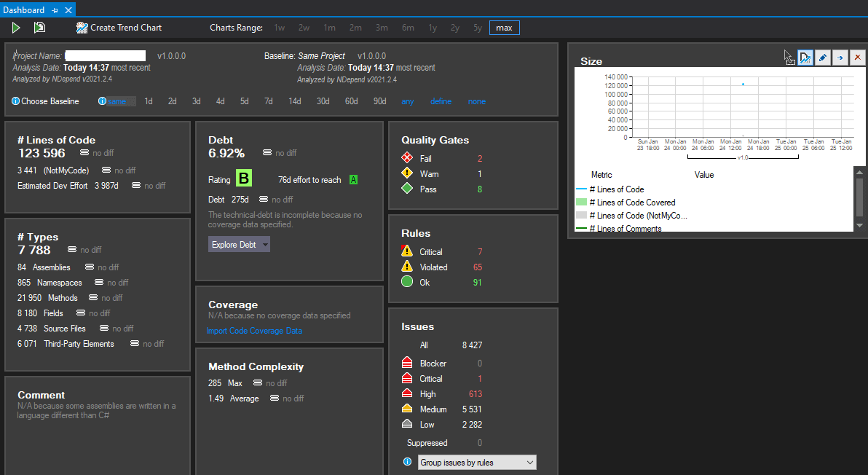This screenshot has height=475, width=868.
Task: Click the info icon beside Group issues dropdown
Action: [x=408, y=462]
